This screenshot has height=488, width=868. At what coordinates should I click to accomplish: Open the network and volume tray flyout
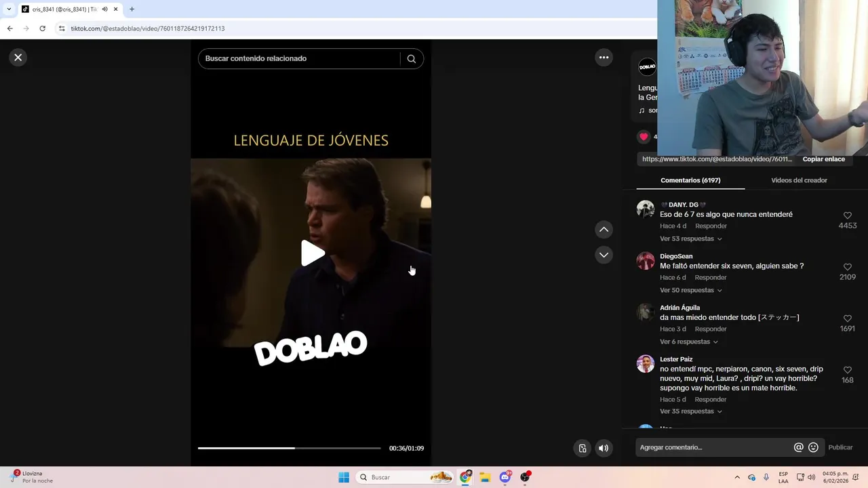tap(806, 477)
